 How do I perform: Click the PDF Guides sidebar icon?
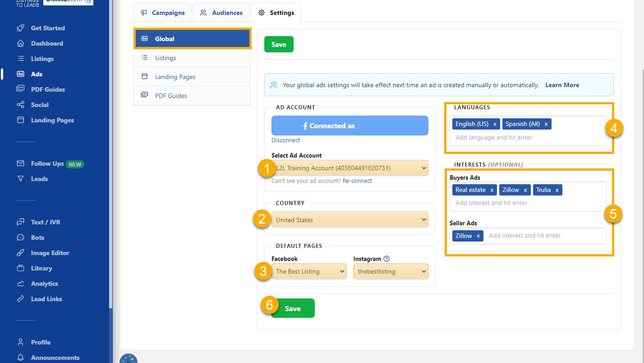(20, 89)
